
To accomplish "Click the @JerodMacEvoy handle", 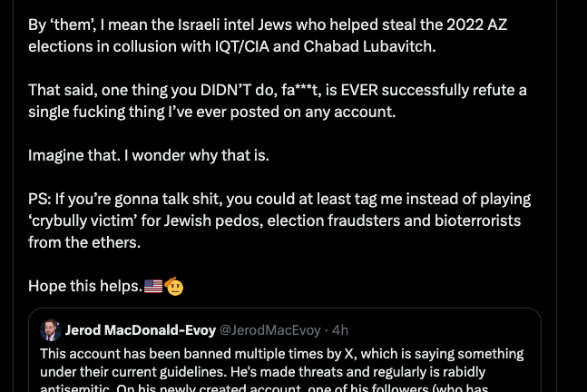I will click(272, 330).
